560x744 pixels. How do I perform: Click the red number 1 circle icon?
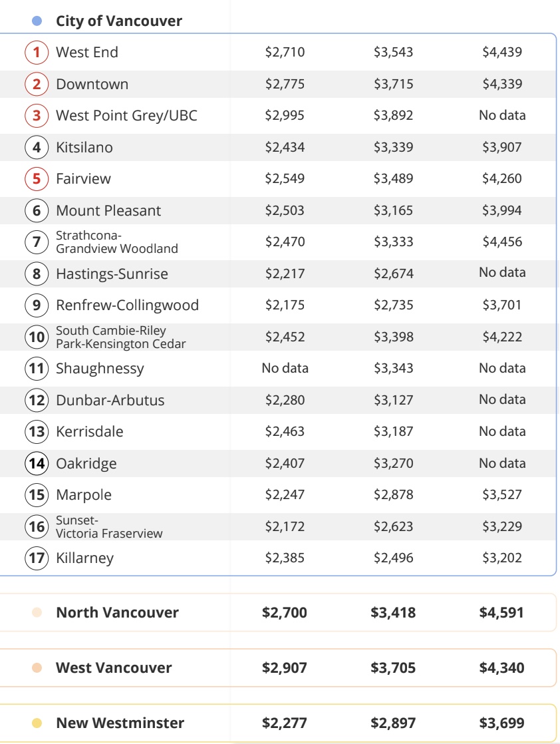[37, 52]
